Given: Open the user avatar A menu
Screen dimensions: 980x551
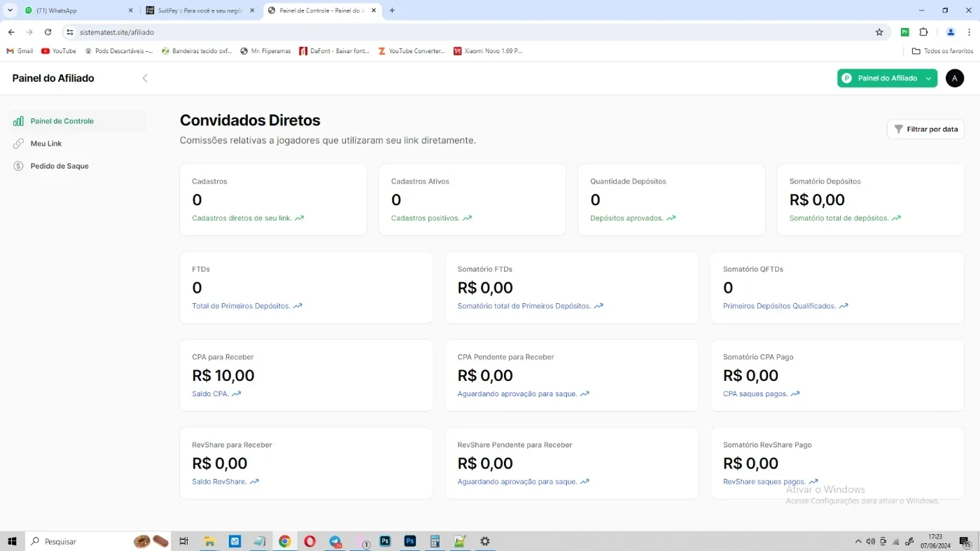Looking at the screenshot, I should (955, 78).
